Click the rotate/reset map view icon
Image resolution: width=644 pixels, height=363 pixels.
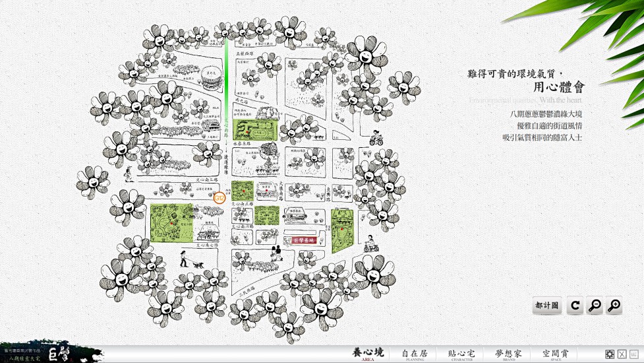(575, 306)
